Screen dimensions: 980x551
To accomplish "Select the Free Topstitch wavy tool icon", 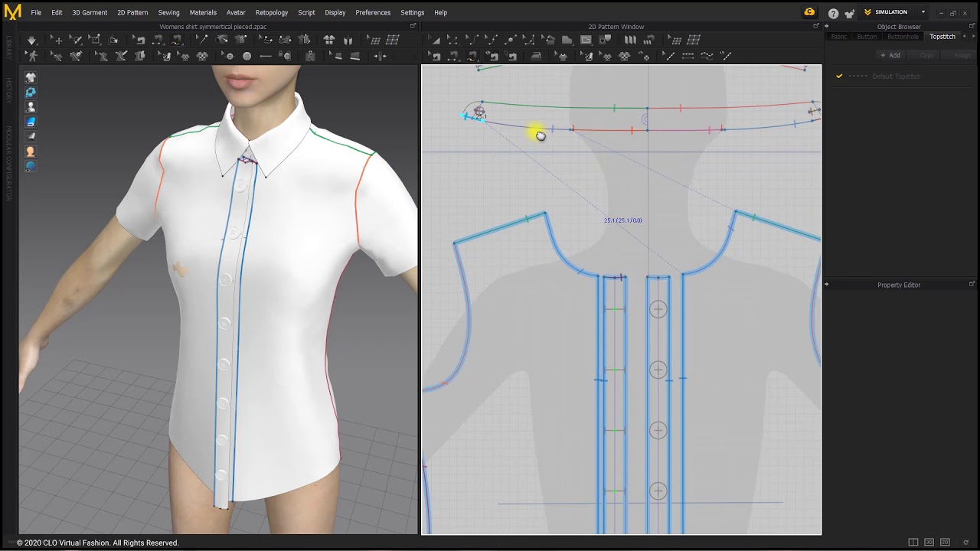I will point(707,56).
